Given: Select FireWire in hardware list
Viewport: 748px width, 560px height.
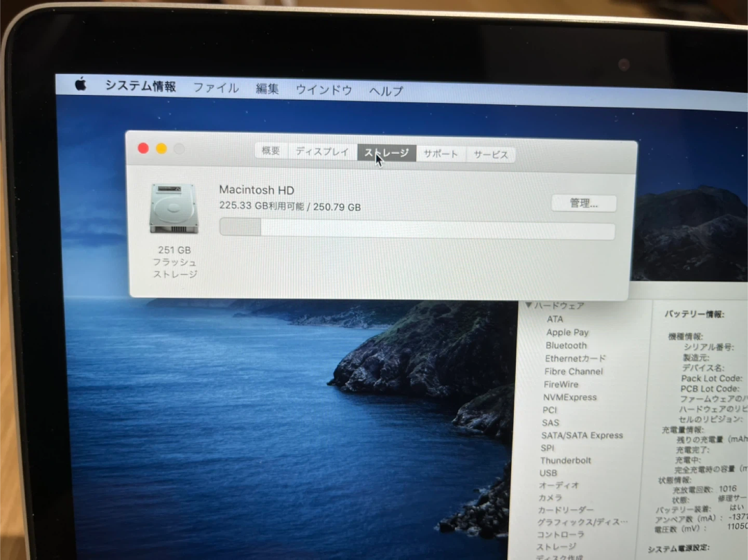Looking at the screenshot, I should pyautogui.click(x=561, y=384).
